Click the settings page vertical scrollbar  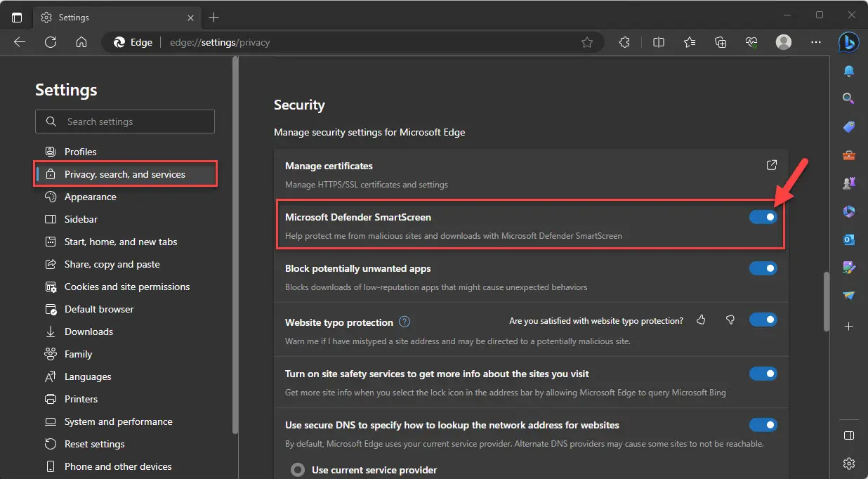coord(827,301)
